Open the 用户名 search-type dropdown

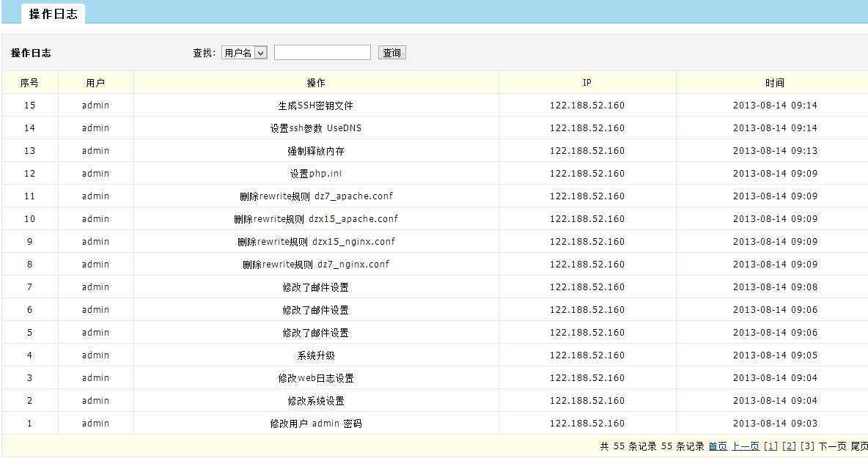(244, 53)
